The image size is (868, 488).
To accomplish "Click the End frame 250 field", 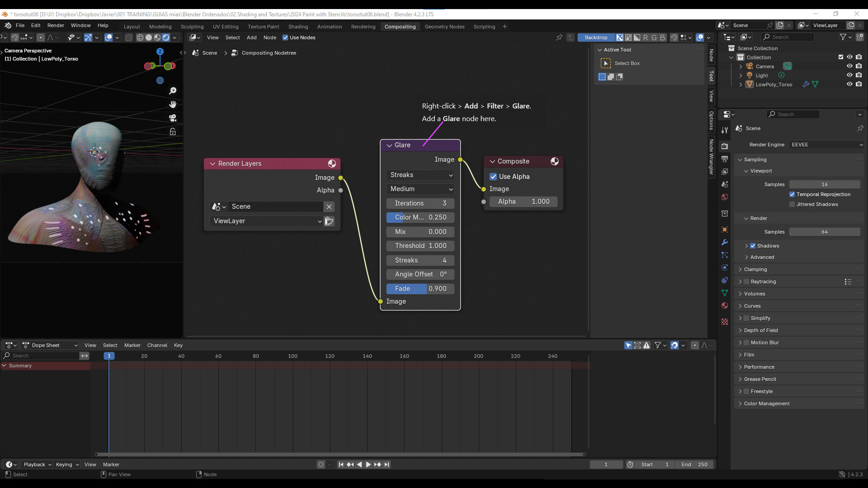I will click(695, 465).
